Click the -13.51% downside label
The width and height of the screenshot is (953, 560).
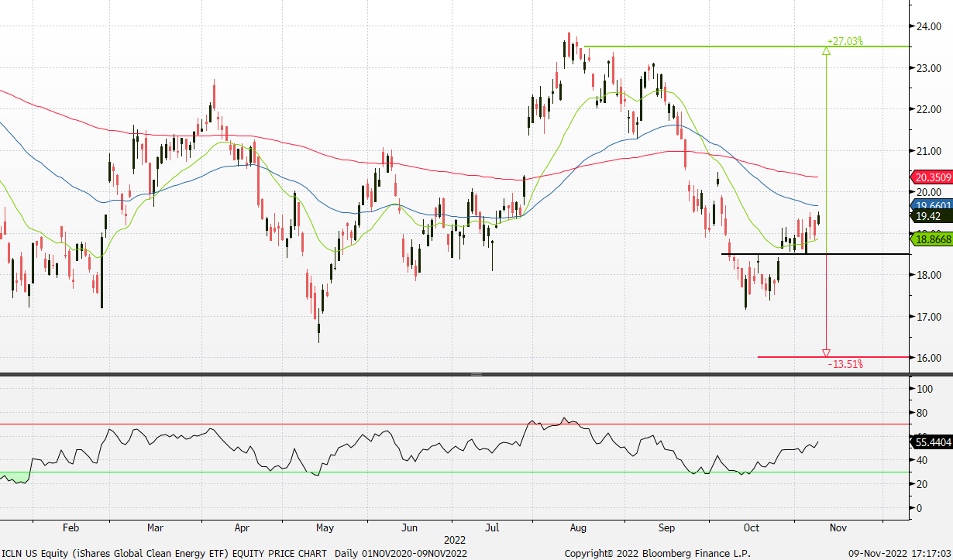click(x=845, y=363)
